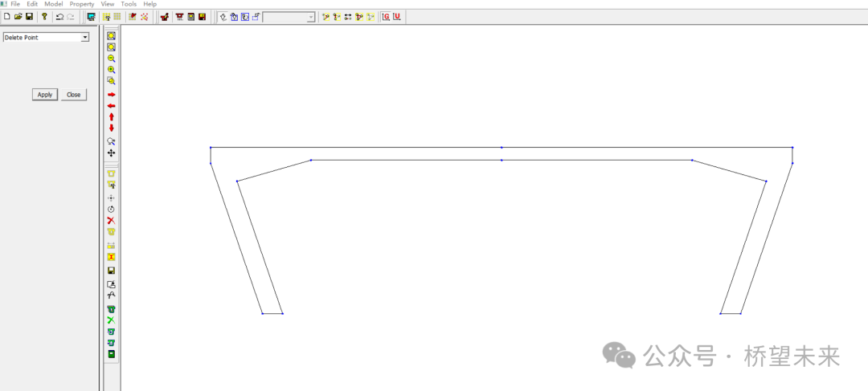Open the Delete Point command dropdown
This screenshot has height=391, width=868.
(84, 38)
